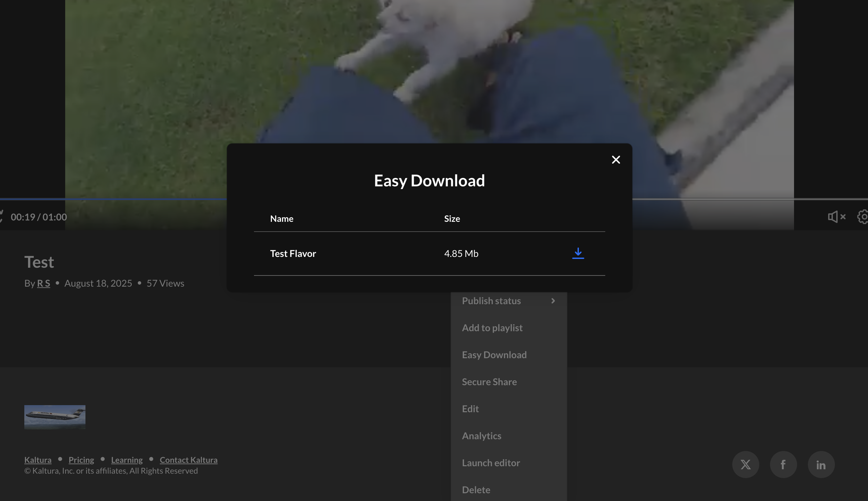Download the Test Flavor file
This screenshot has width=868, height=501.
pos(578,253)
